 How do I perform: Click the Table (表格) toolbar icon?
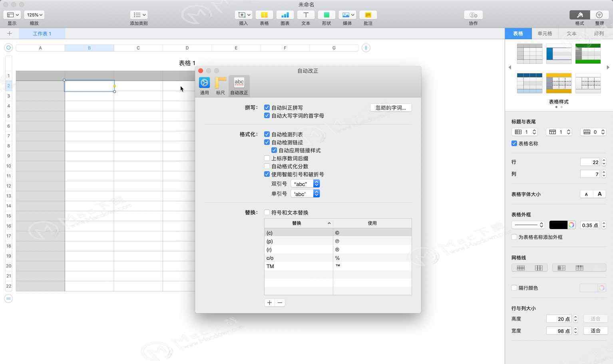(264, 15)
